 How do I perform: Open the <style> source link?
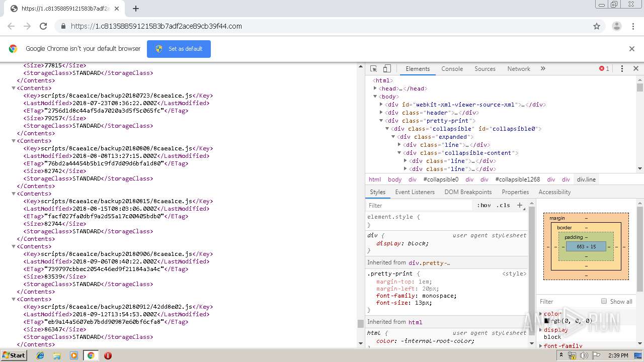tap(514, 274)
